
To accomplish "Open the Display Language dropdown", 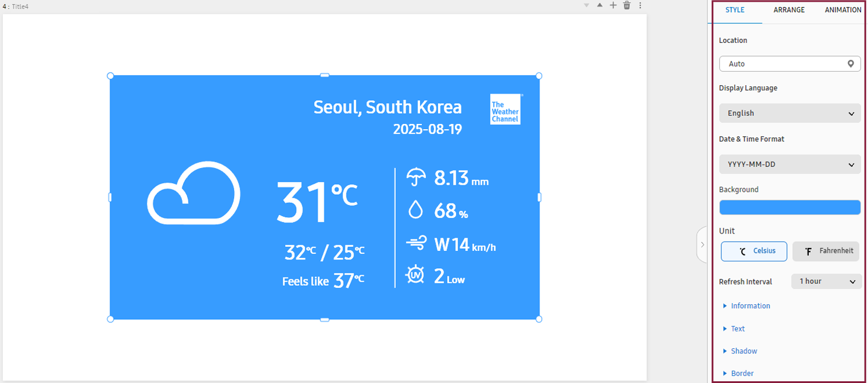I will tap(789, 114).
